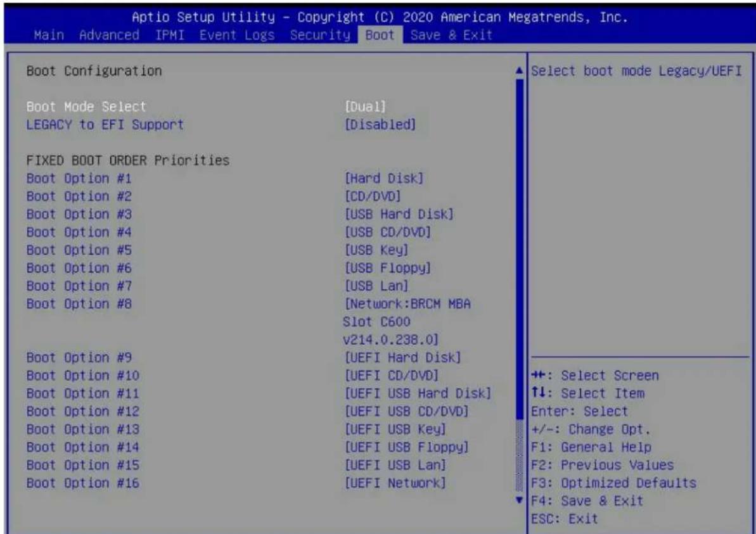This screenshot has width=756, height=534.
Task: Select Boot Option #4
Action: [x=79, y=232]
